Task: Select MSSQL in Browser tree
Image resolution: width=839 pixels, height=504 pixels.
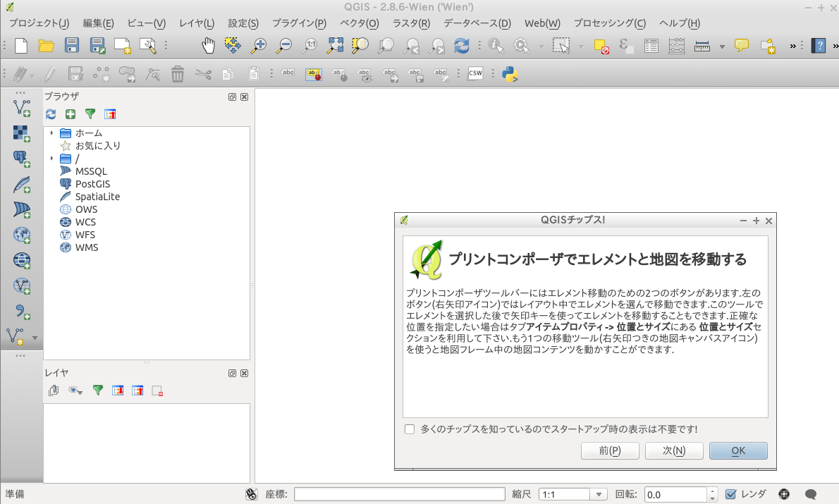Action: point(91,171)
